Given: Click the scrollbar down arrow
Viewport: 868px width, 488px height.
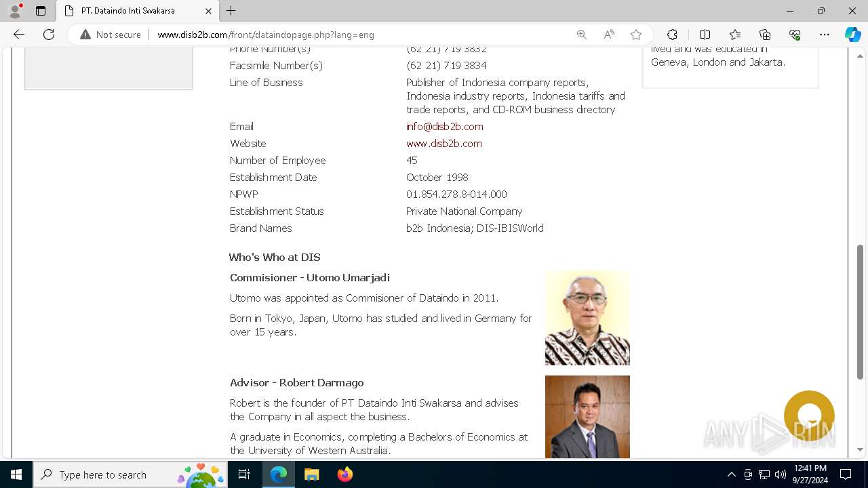Looking at the screenshot, I should coord(861,450).
